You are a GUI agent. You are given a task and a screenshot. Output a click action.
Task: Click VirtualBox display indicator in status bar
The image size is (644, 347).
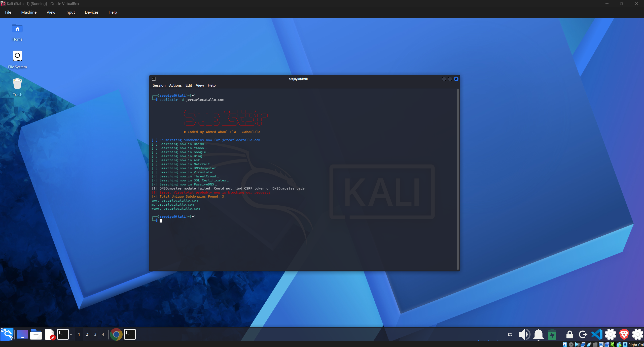point(601,344)
